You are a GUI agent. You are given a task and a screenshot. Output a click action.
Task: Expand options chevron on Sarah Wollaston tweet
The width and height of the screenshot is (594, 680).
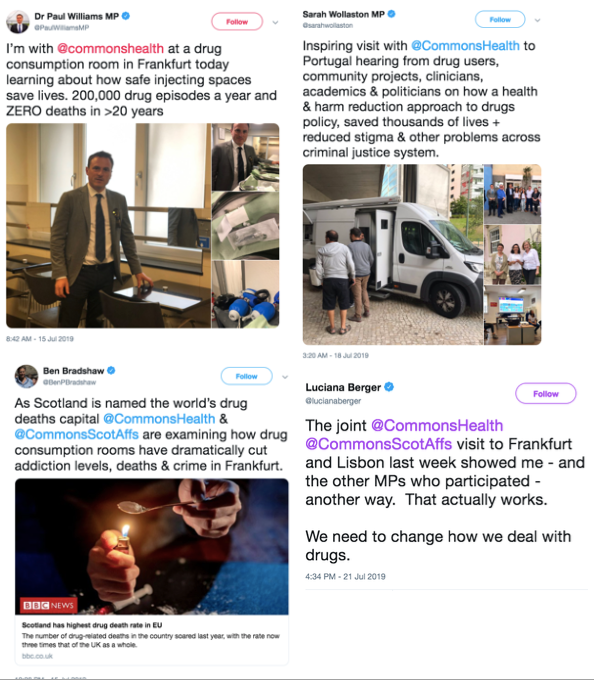coord(537,20)
